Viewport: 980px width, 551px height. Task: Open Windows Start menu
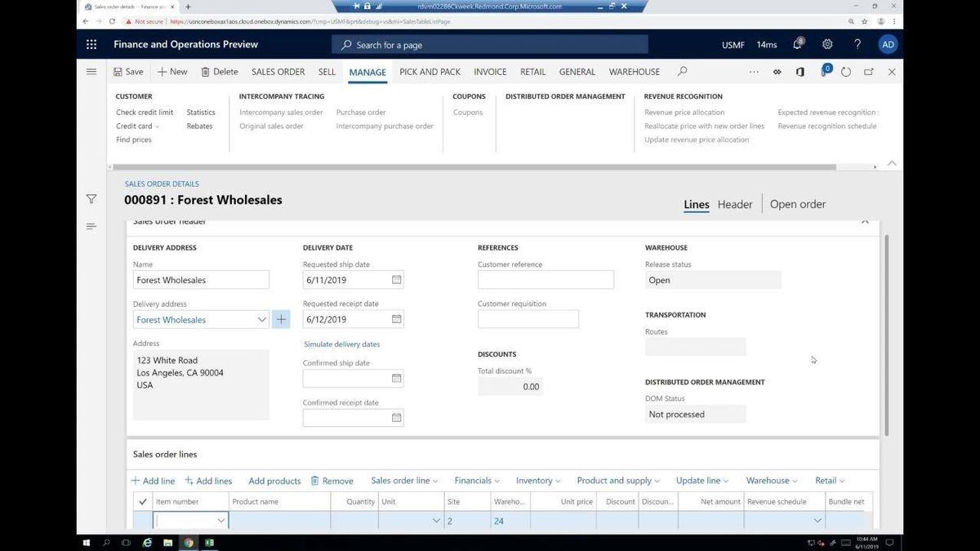[86, 543]
